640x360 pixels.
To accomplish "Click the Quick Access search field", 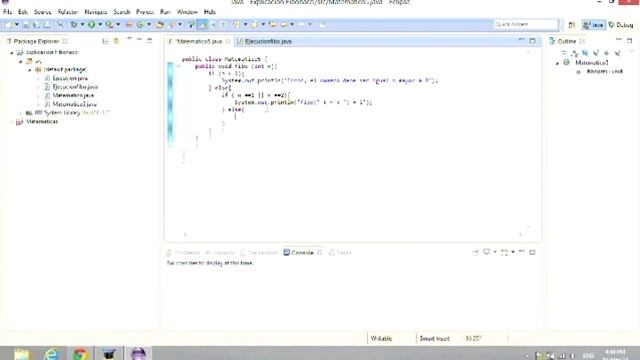I will [x=526, y=24].
